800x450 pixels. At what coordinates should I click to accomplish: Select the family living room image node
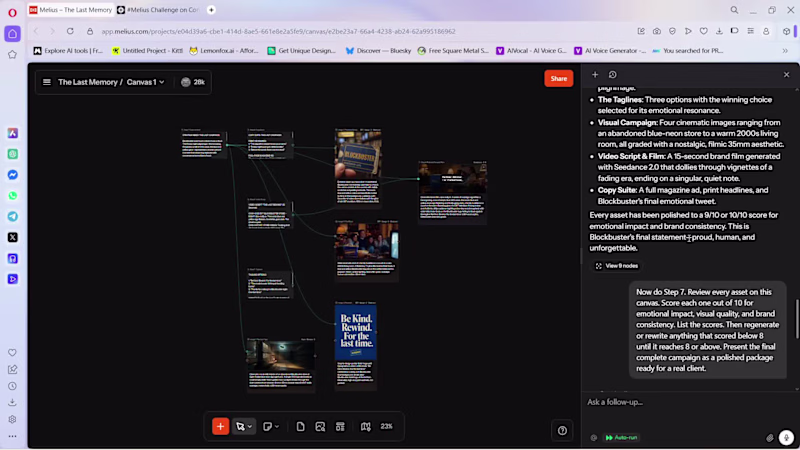coord(366,241)
